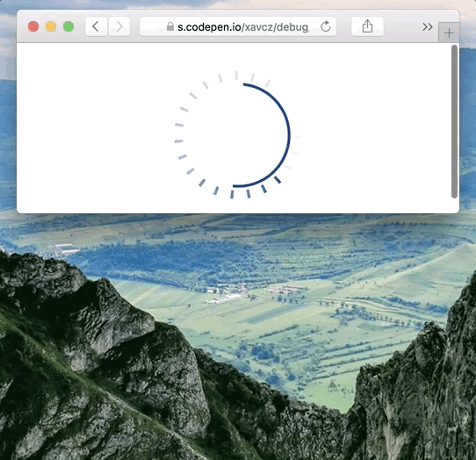
Task: Reload the page using the refresh icon
Action: pos(326,26)
